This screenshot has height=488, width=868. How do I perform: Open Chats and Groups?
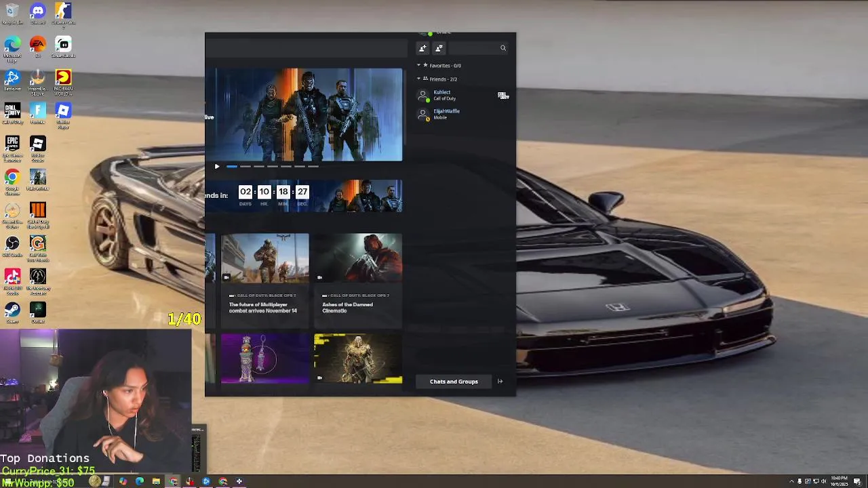click(454, 382)
